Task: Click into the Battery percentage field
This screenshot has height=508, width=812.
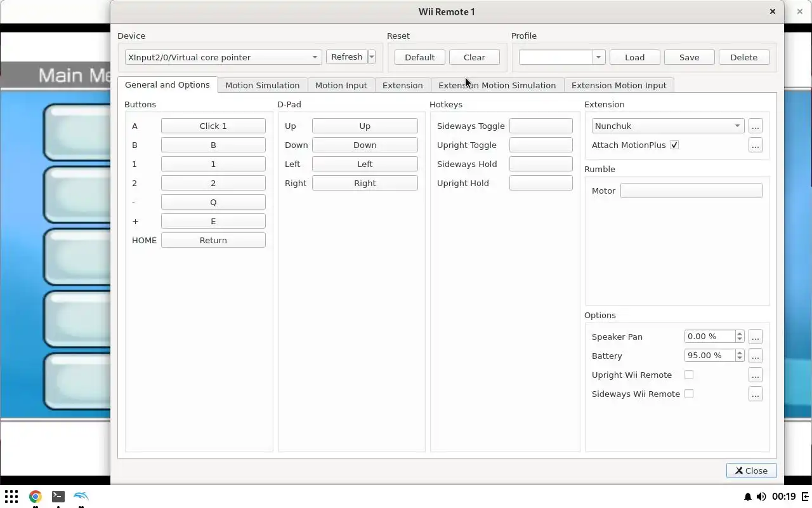Action: 710,356
